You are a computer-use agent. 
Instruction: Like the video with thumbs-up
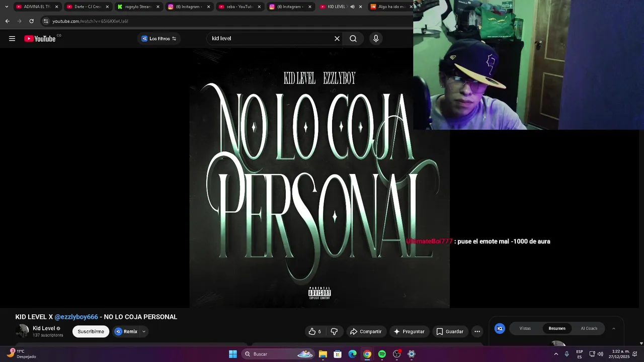[x=315, y=331]
